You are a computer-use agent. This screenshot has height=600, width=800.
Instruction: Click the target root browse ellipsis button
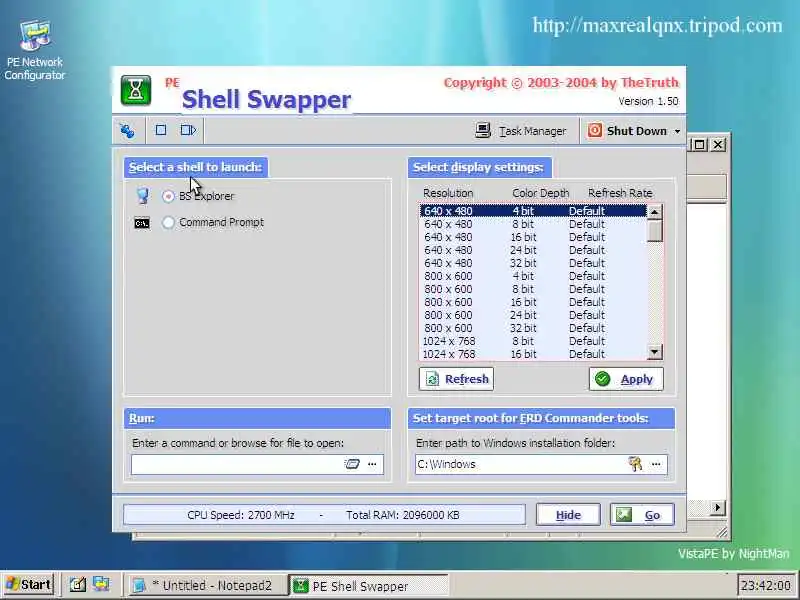[656, 464]
